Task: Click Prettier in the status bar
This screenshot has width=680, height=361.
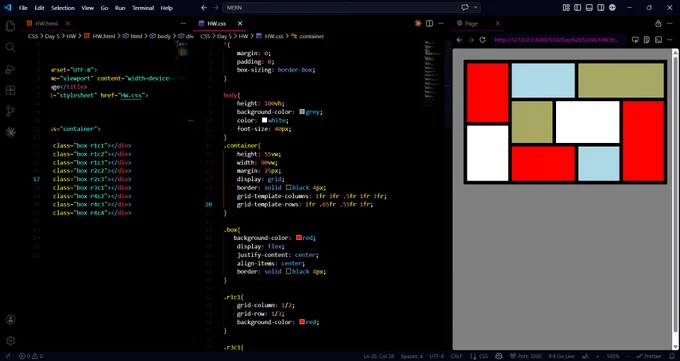Action: (649, 356)
